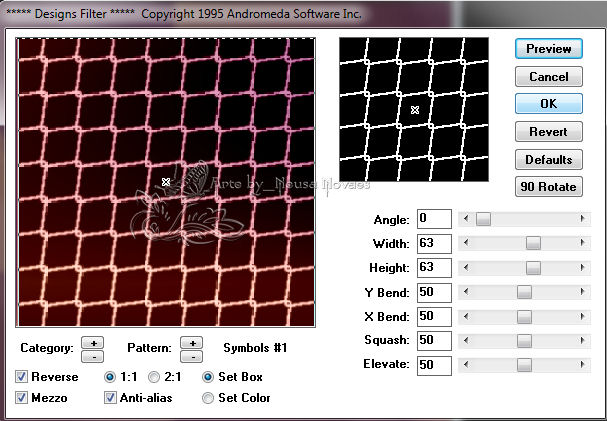Increase Height with right slider arrow
The height and width of the screenshot is (421, 607).
(582, 268)
